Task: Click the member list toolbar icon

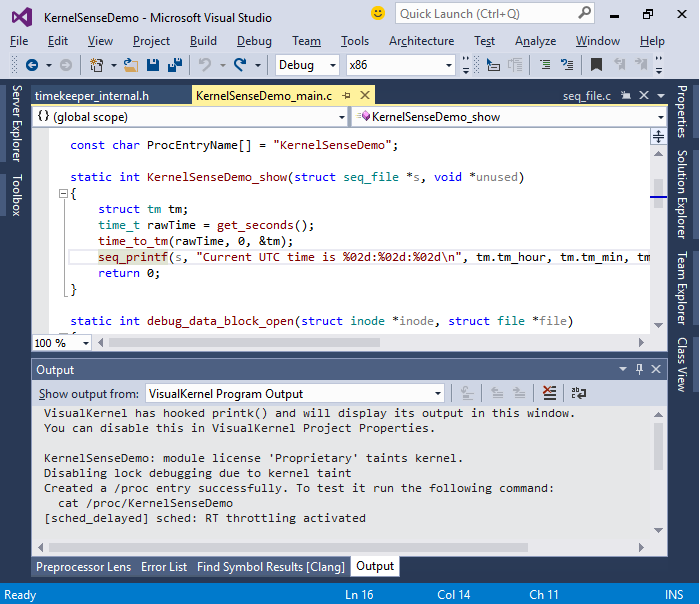Action: [x=493, y=65]
